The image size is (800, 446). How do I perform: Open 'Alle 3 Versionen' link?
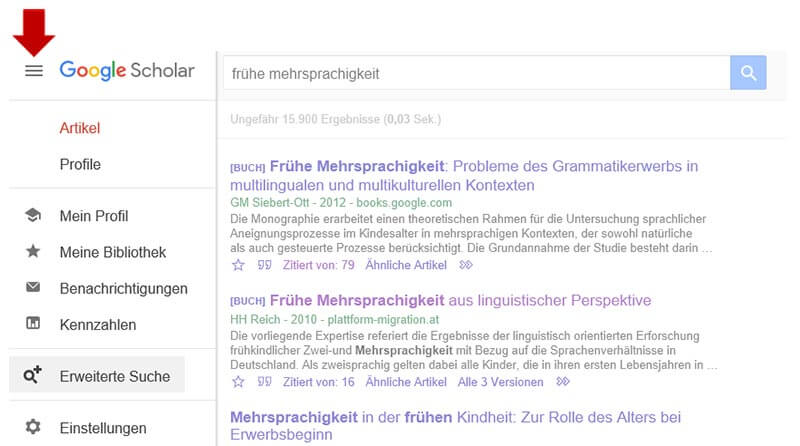(500, 382)
